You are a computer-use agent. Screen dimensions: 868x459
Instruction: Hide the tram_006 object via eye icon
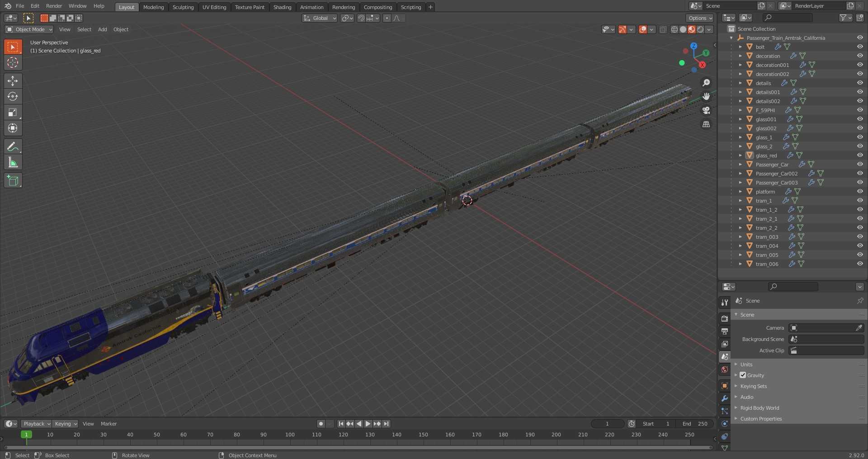click(860, 264)
